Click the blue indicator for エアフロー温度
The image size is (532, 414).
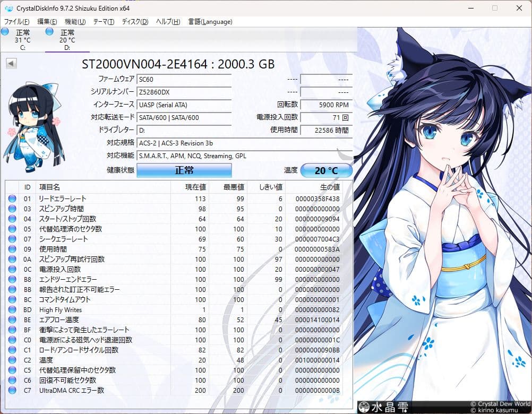coord(12,320)
